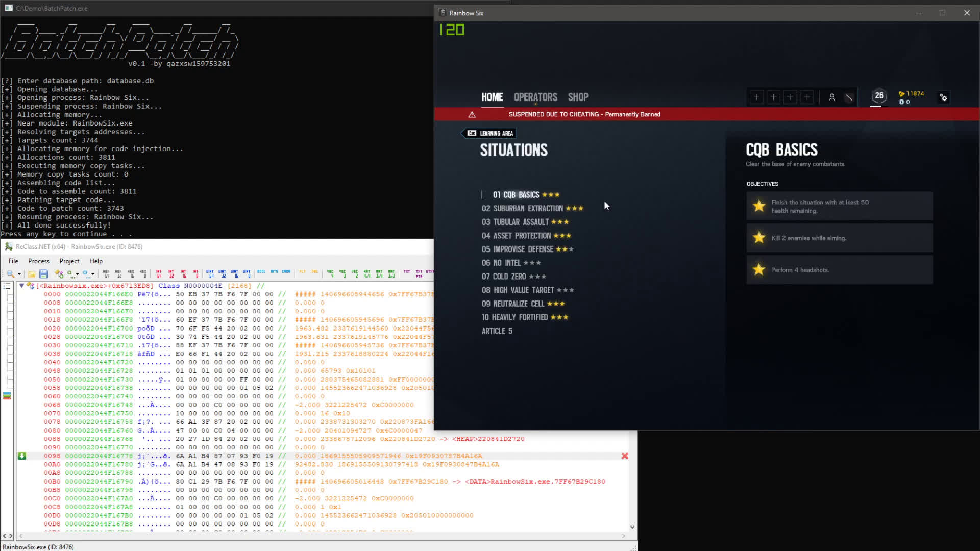Go back to Learning Area

489,133
